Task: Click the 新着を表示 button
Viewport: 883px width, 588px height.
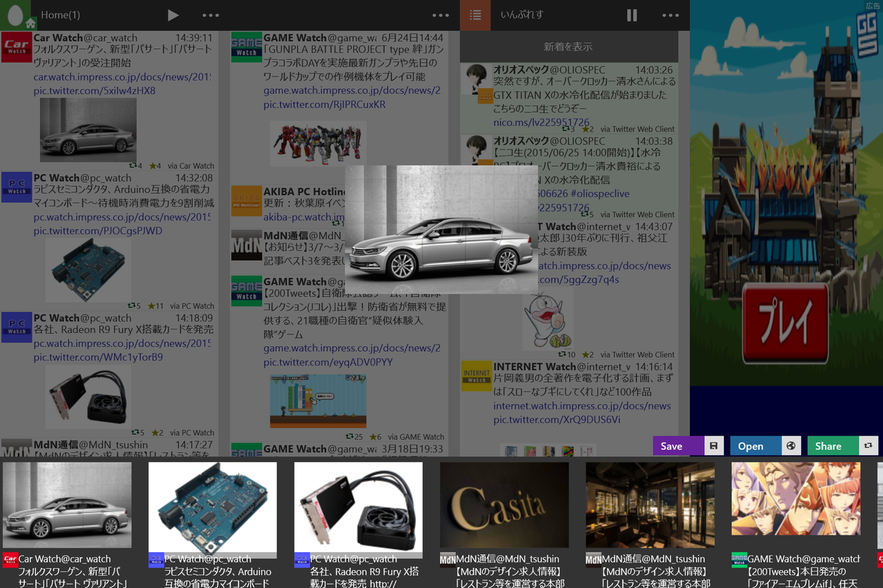Action: click(568, 47)
